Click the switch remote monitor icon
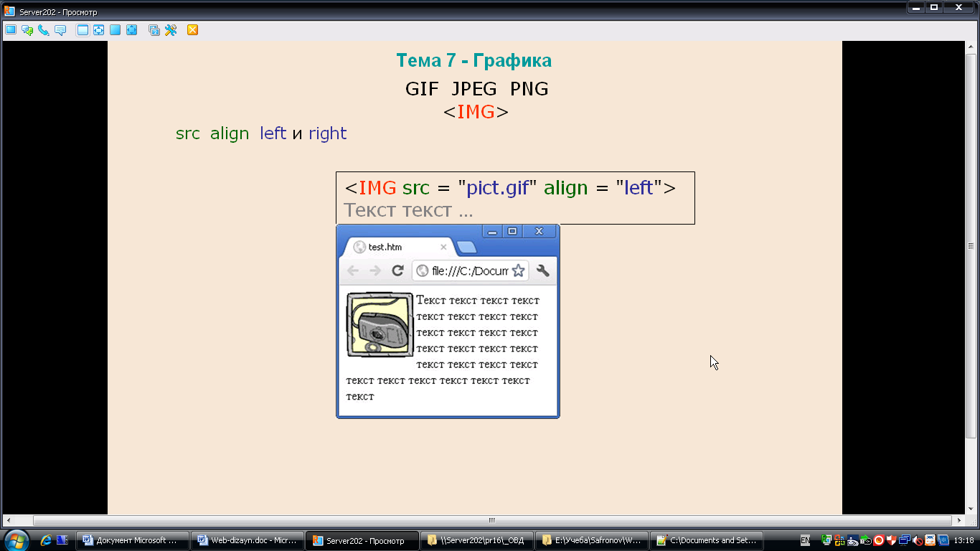Viewport: 980px width, 551px height. coord(154,30)
